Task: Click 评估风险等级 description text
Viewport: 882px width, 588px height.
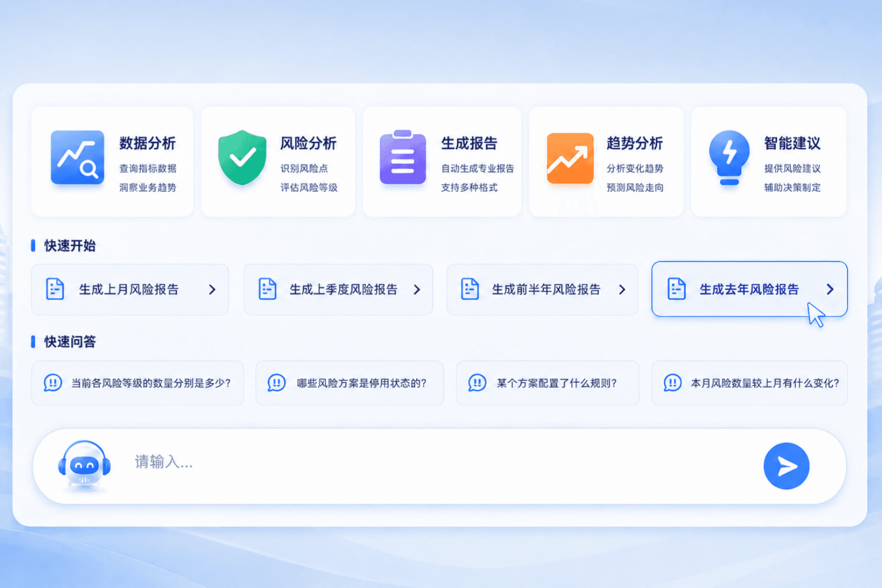Action: coord(309,187)
